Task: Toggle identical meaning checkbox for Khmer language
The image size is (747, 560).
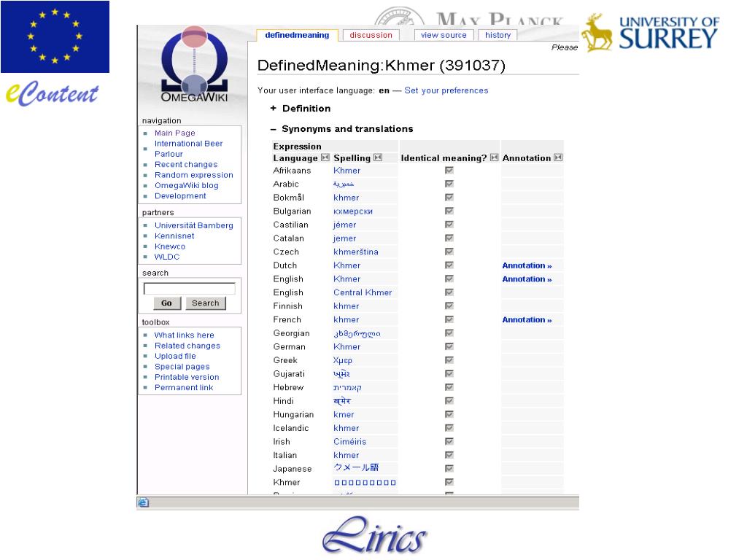Action: pos(449,482)
